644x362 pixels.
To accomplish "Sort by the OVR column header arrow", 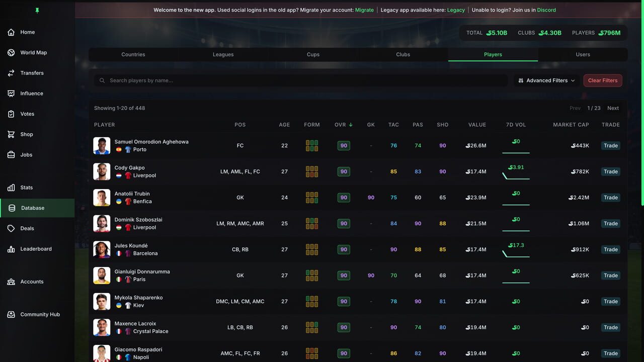I will tap(351, 125).
